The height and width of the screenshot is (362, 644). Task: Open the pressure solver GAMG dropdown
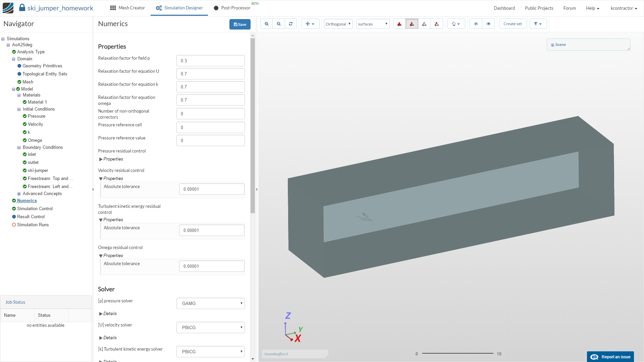[x=210, y=303]
